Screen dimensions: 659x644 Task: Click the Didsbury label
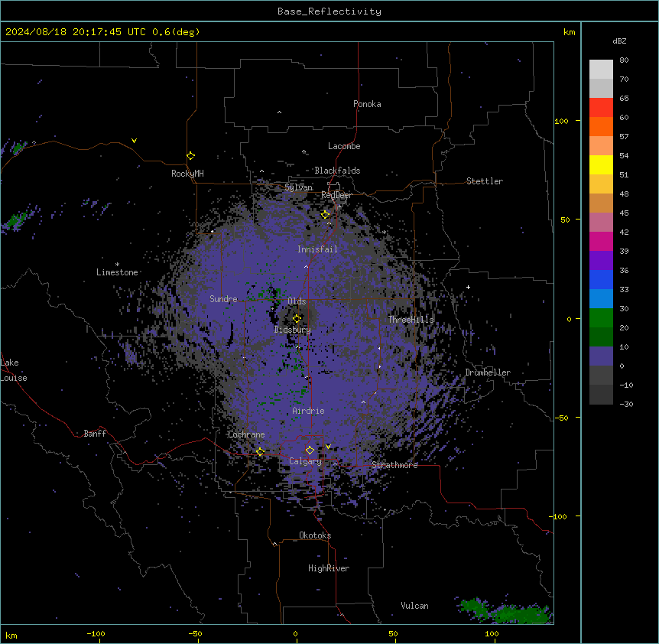pos(293,330)
